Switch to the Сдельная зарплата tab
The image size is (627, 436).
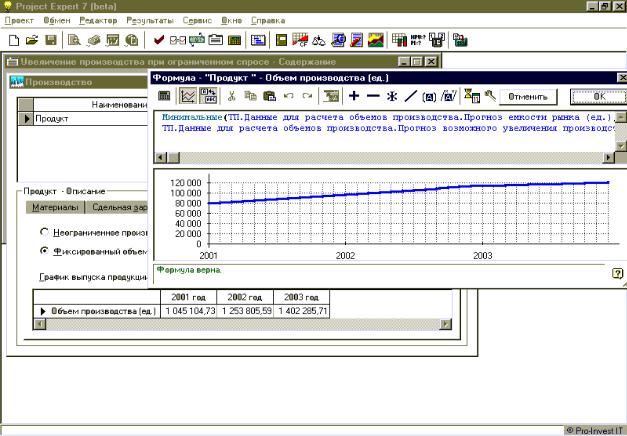[x=117, y=207]
